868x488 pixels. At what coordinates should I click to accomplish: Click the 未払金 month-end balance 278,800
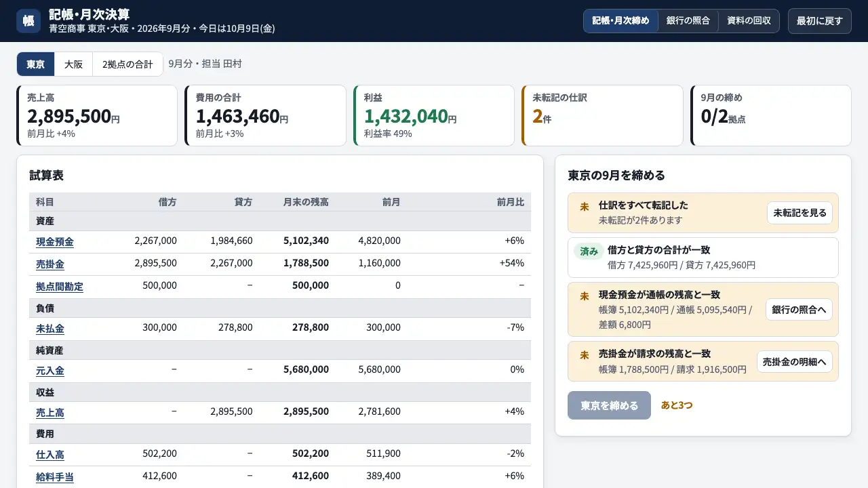(311, 327)
